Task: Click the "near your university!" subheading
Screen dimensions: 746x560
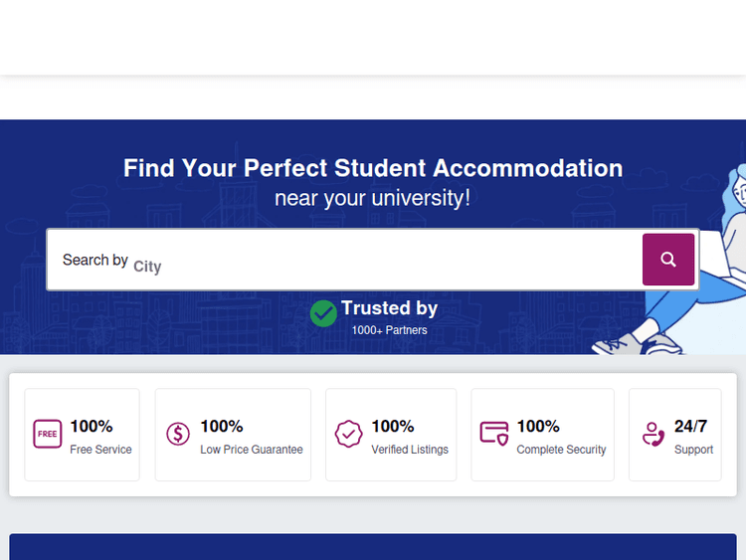Action: tap(373, 198)
